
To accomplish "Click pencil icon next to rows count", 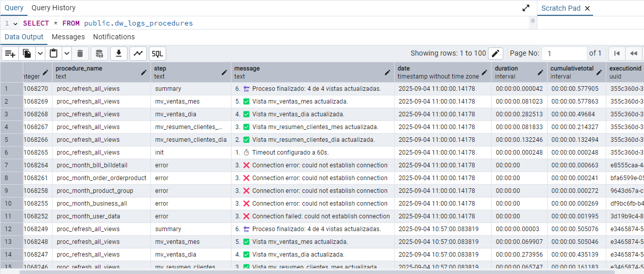I will (x=496, y=54).
